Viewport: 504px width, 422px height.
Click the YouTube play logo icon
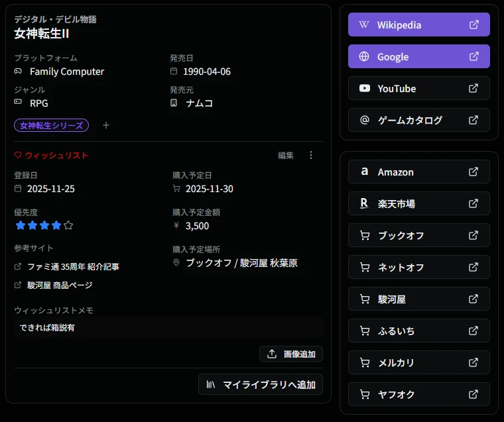point(365,88)
